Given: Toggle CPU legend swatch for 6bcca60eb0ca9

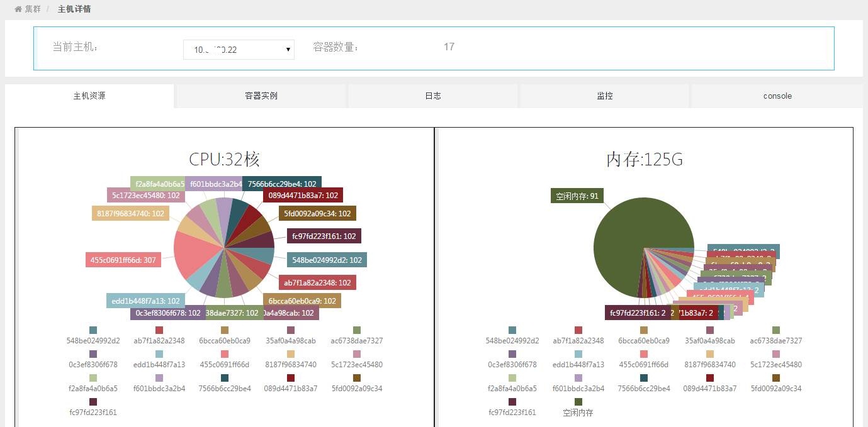Looking at the screenshot, I should pos(225,330).
